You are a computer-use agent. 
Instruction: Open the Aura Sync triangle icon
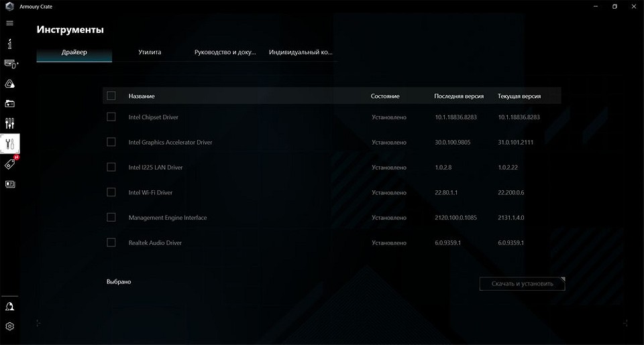click(x=9, y=84)
